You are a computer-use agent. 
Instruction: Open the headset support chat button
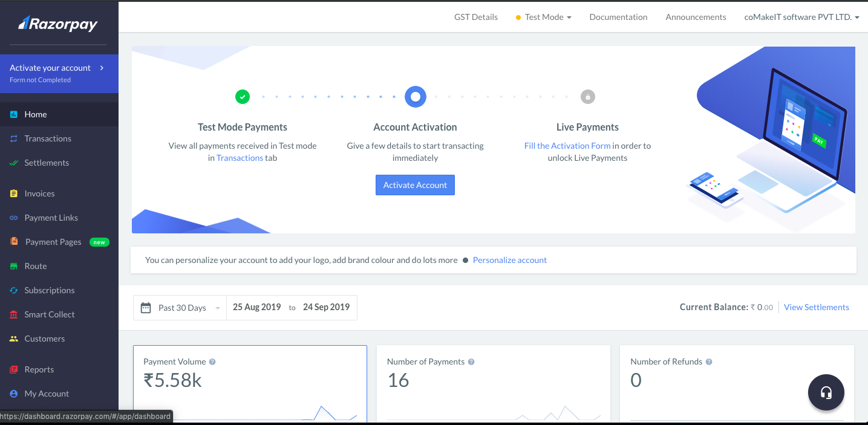click(826, 393)
